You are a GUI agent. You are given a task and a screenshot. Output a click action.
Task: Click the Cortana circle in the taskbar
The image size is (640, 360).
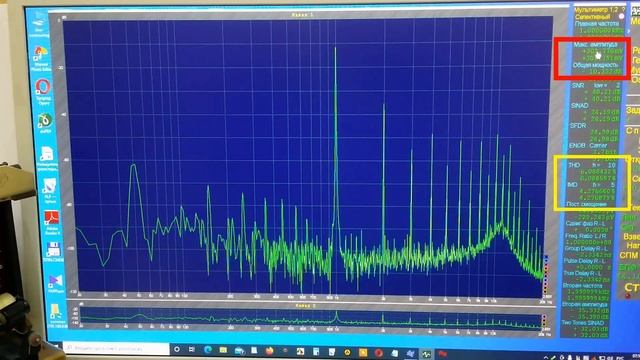tap(177, 349)
